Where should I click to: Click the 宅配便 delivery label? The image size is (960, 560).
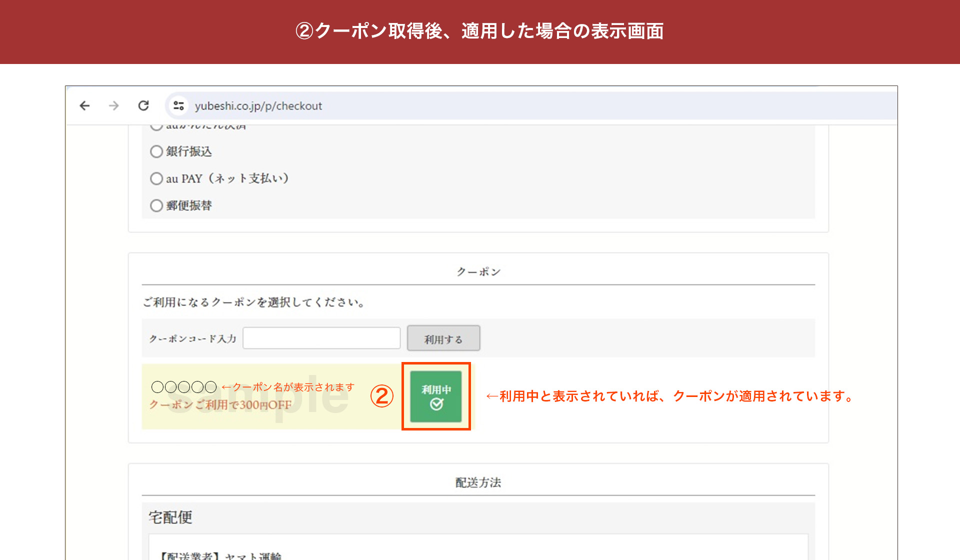click(x=170, y=517)
